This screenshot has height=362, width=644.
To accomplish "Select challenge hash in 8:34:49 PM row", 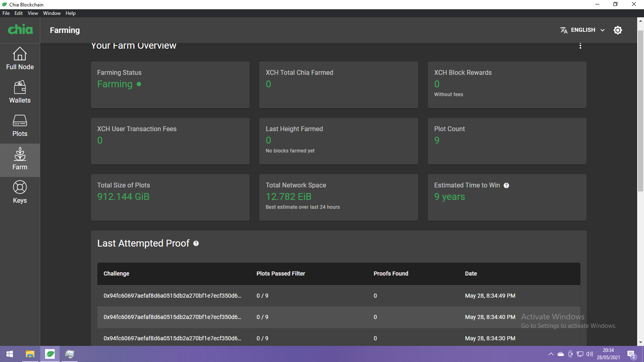I will point(172,296).
